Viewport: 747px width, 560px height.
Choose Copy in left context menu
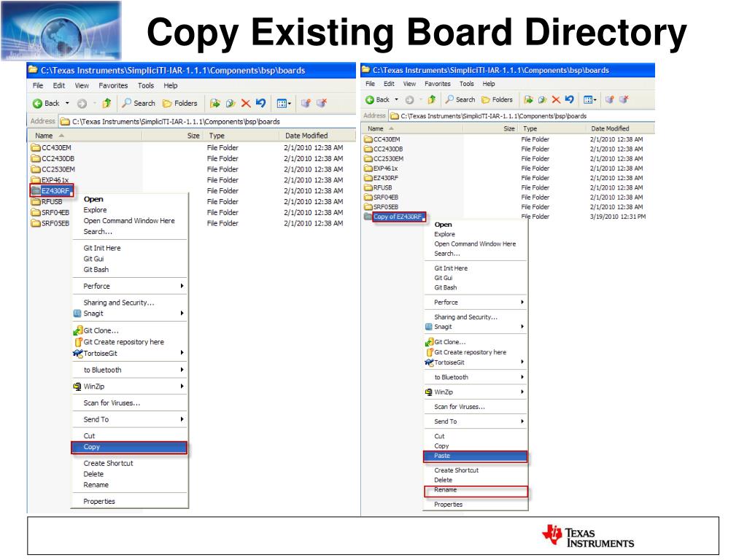point(129,447)
